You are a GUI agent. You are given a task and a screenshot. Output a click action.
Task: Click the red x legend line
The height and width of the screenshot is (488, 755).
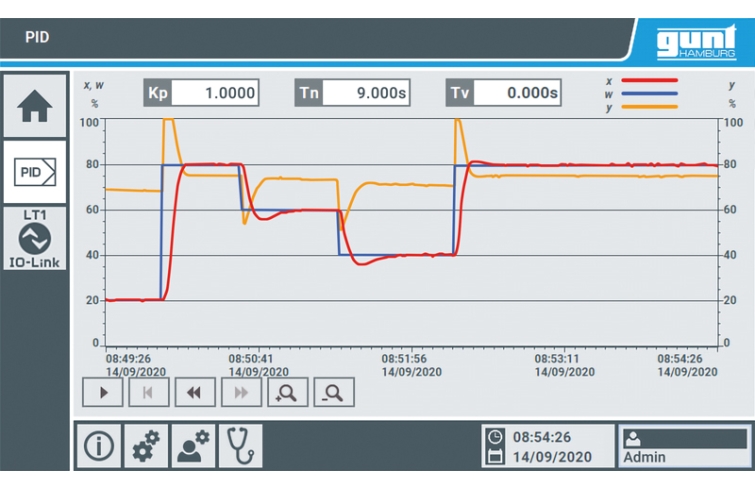tap(649, 80)
